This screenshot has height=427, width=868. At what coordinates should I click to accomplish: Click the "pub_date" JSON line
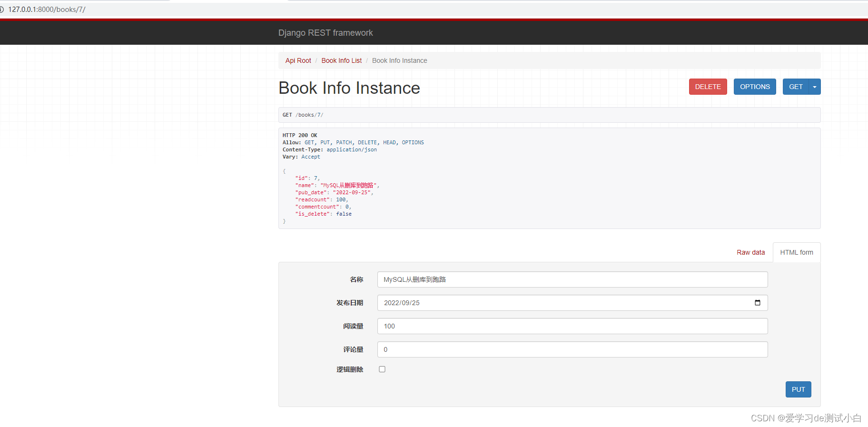point(334,192)
